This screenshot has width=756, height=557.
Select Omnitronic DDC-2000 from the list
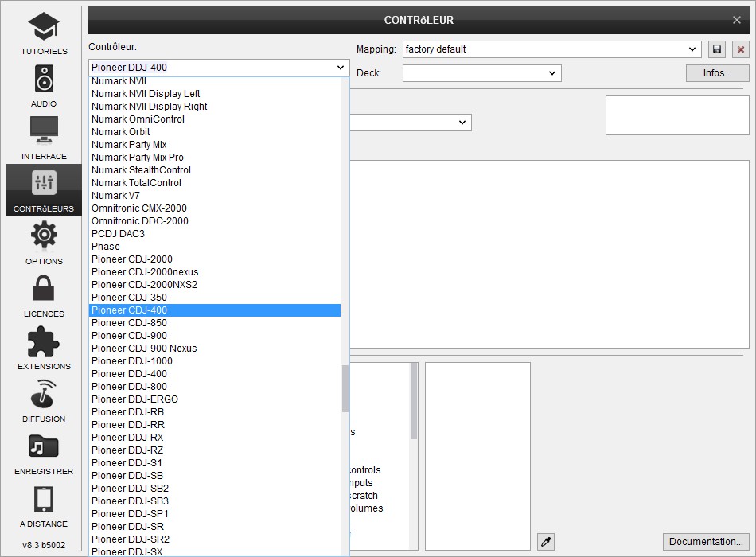tap(215, 221)
